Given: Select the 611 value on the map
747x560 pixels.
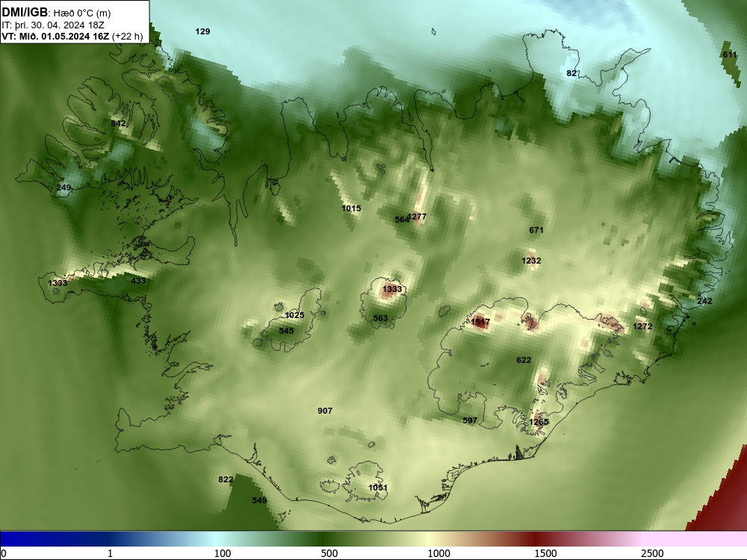Looking at the screenshot, I should tap(729, 55).
